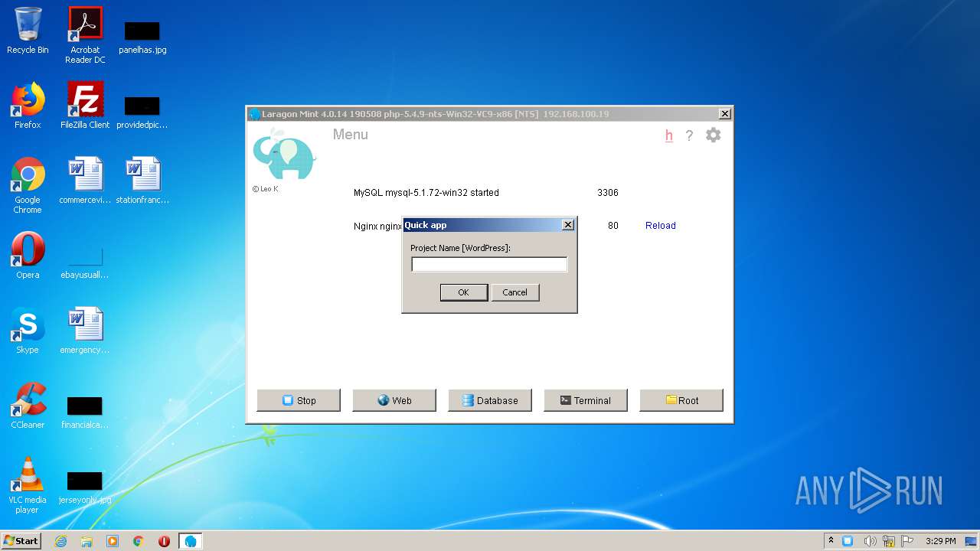The image size is (980, 551).
Task: Open Web from Laragon bottom bar
Action: (394, 400)
